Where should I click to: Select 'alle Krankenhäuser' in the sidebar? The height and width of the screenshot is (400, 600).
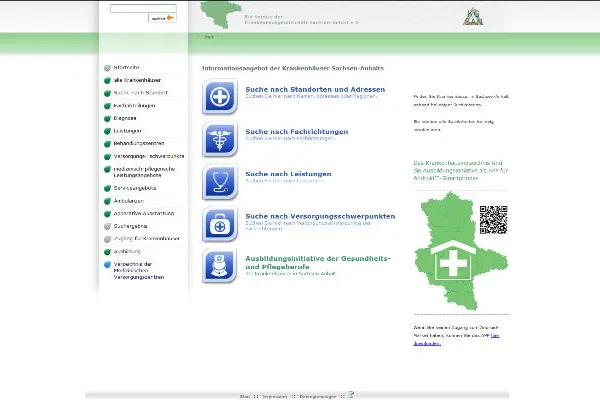pos(137,80)
